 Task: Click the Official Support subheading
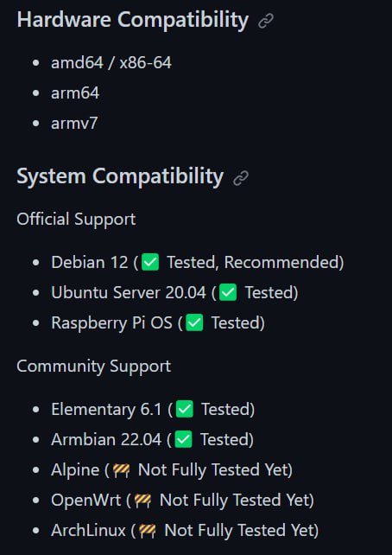pyautogui.click(x=76, y=219)
